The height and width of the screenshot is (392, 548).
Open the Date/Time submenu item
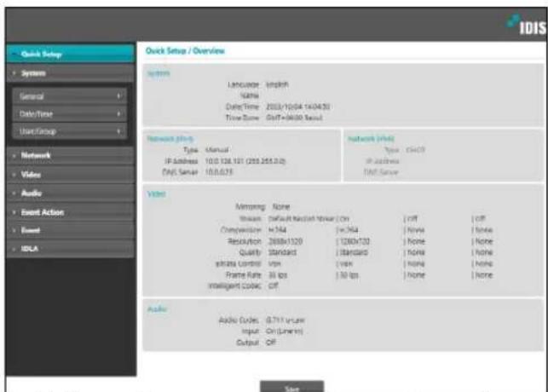click(69, 114)
